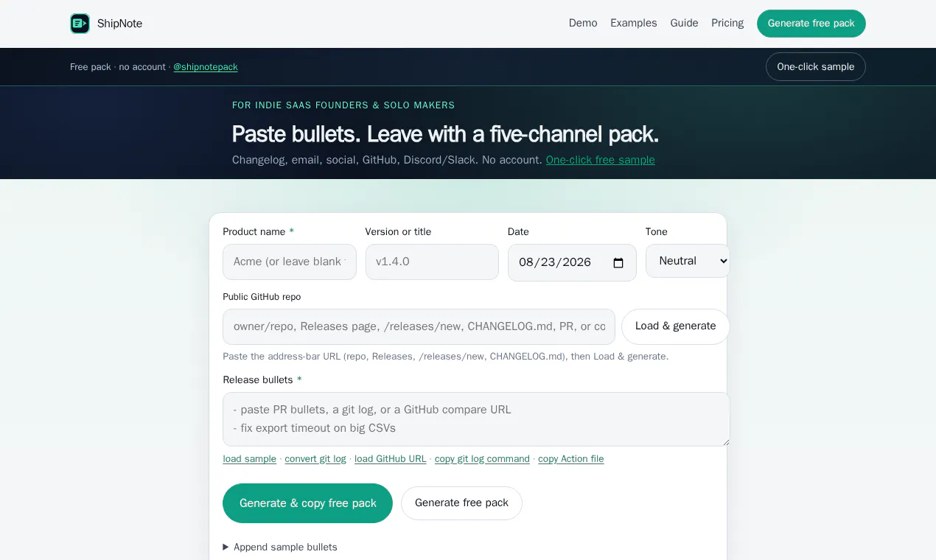Follow the @shipnotepack link
This screenshot has width=936, height=560.
206,67
